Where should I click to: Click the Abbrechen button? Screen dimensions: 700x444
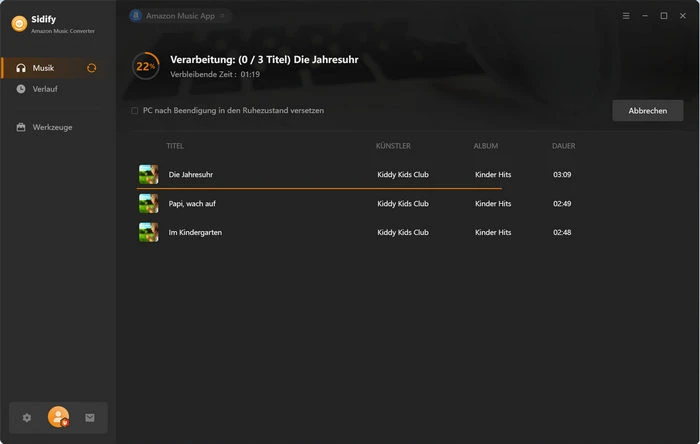click(648, 111)
